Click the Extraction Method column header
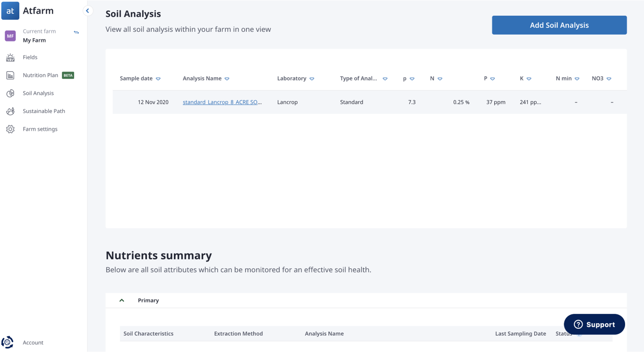Viewport: 644px width, 352px height. tap(238, 334)
